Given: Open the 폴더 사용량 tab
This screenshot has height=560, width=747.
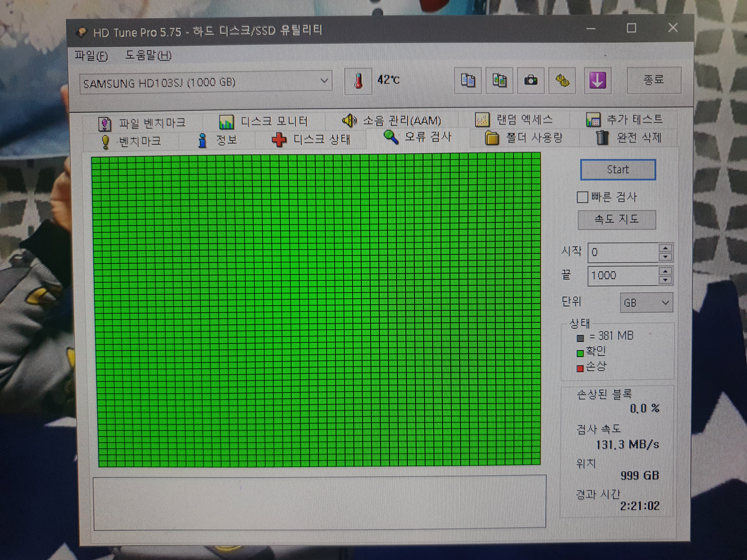Looking at the screenshot, I should pos(523,138).
